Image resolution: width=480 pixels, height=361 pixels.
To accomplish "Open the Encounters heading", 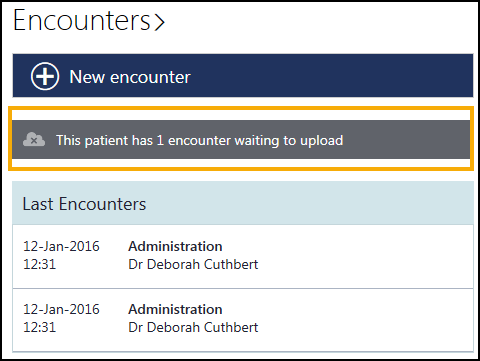I will tap(82, 21).
